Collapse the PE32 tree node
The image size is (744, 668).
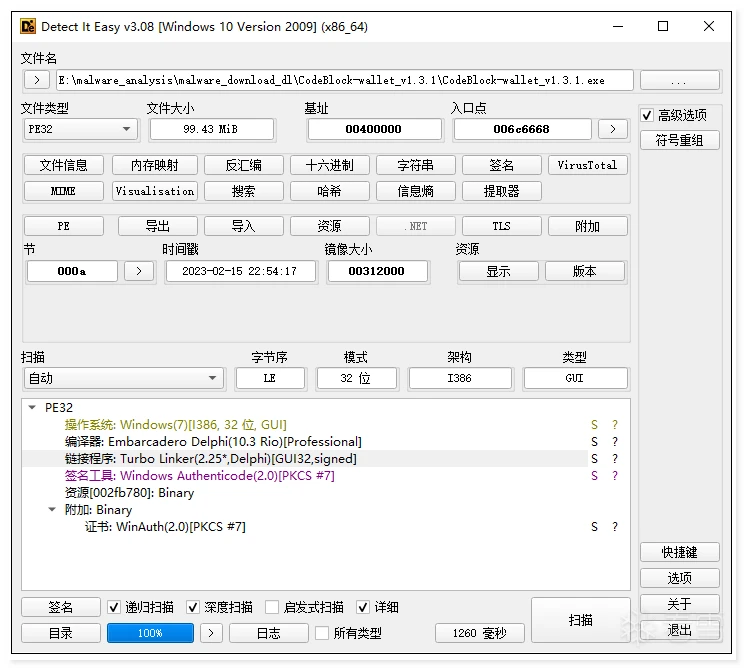(32, 408)
